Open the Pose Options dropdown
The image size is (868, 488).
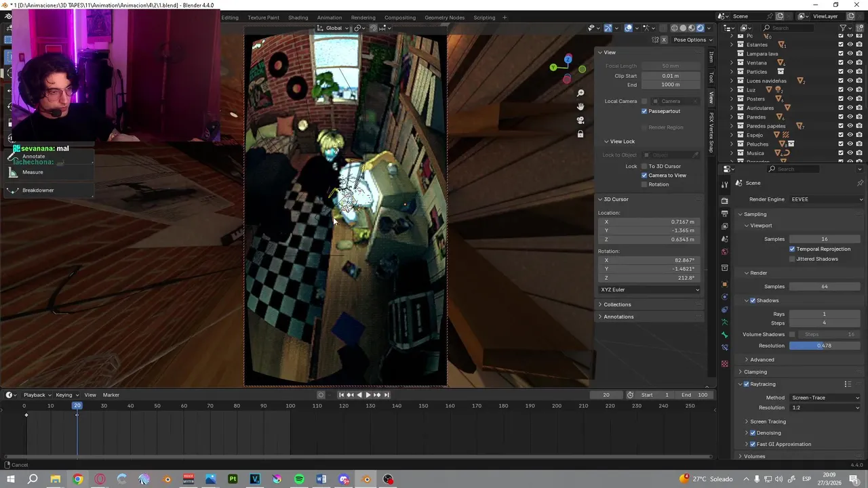[x=692, y=40]
